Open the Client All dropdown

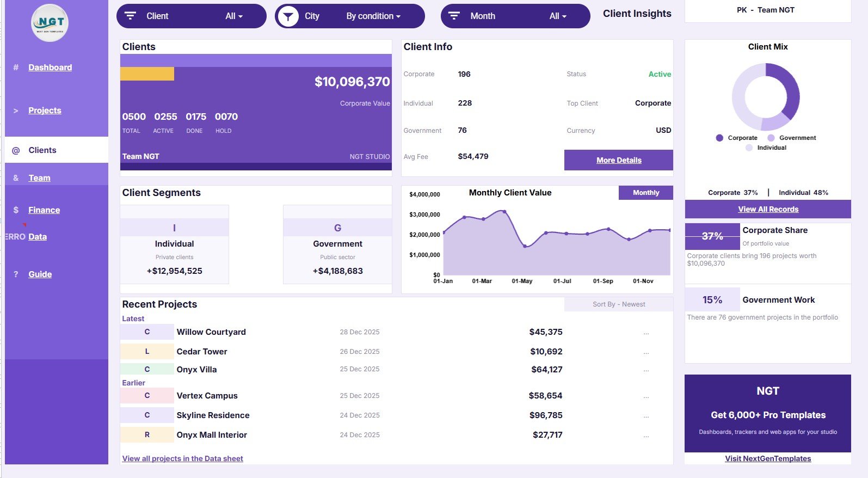click(234, 16)
